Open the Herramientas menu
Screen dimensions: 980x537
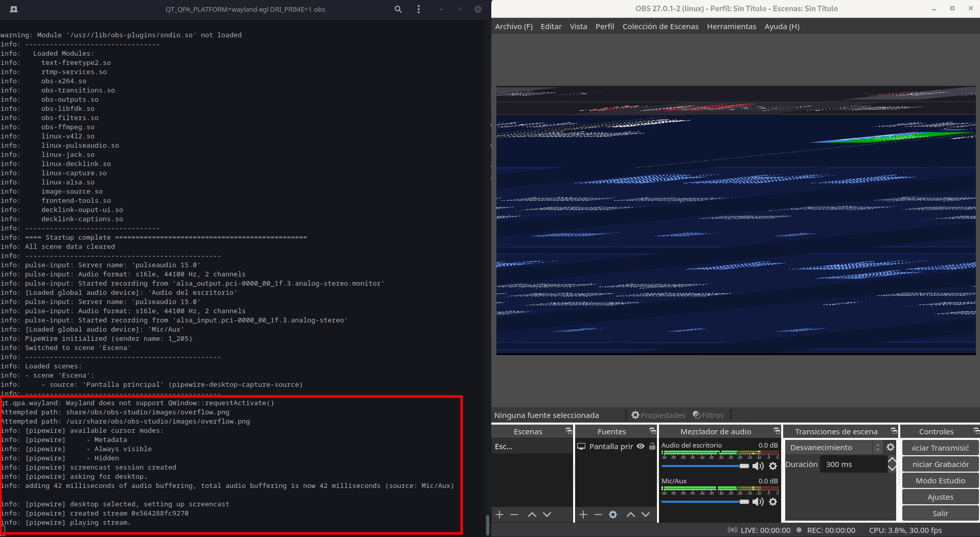pyautogui.click(x=731, y=26)
